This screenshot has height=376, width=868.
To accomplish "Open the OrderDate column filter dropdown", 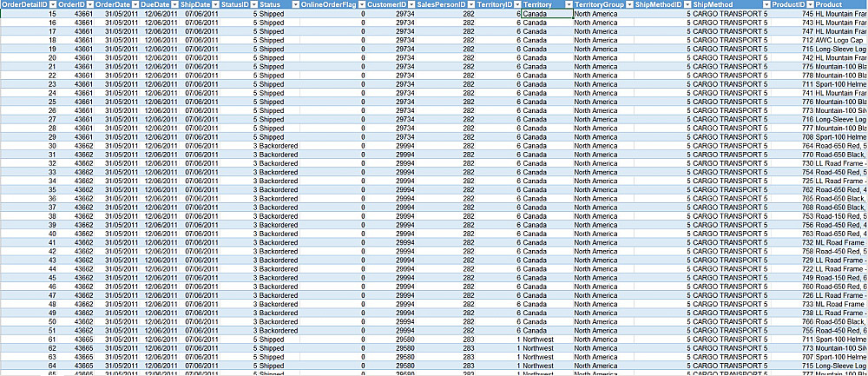I will click(x=135, y=3).
